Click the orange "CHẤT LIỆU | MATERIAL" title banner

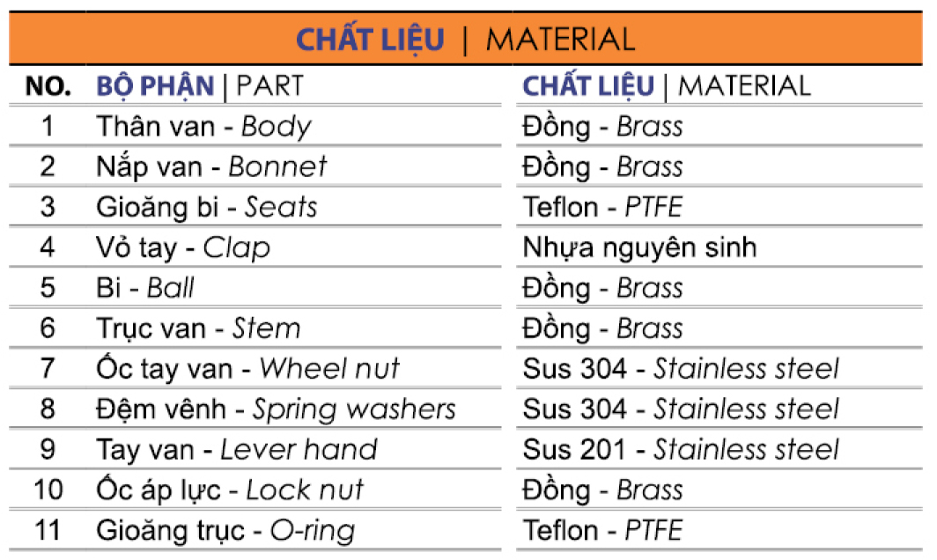[x=465, y=40]
